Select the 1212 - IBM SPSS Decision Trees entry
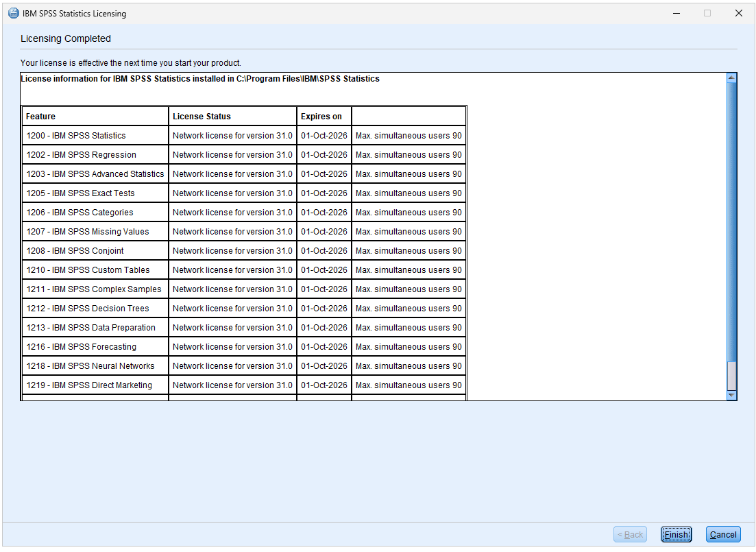The image size is (756, 552). pyautogui.click(x=88, y=309)
